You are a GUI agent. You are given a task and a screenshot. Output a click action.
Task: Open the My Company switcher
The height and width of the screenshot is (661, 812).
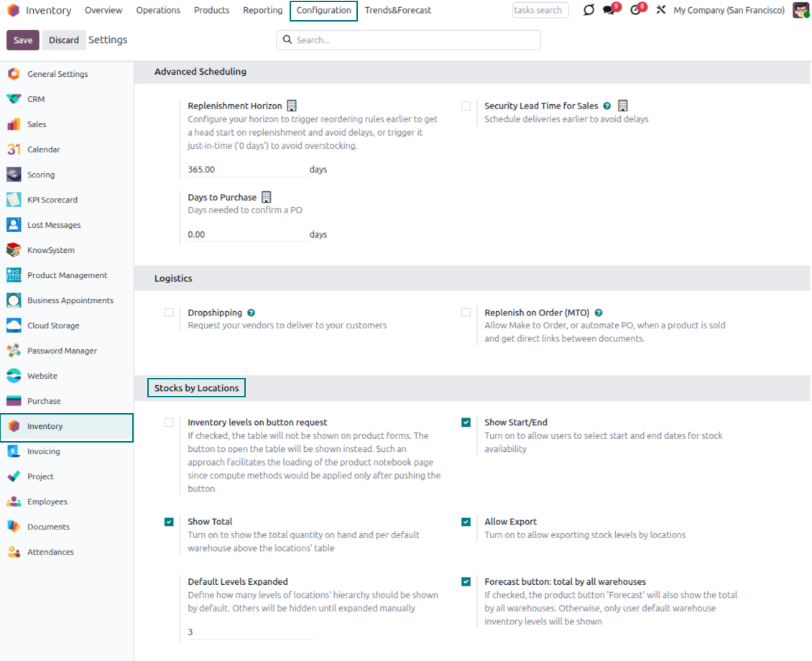click(x=729, y=11)
